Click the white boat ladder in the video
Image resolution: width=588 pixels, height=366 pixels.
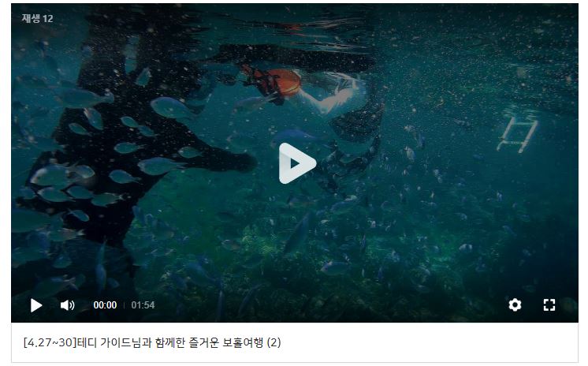tap(518, 133)
